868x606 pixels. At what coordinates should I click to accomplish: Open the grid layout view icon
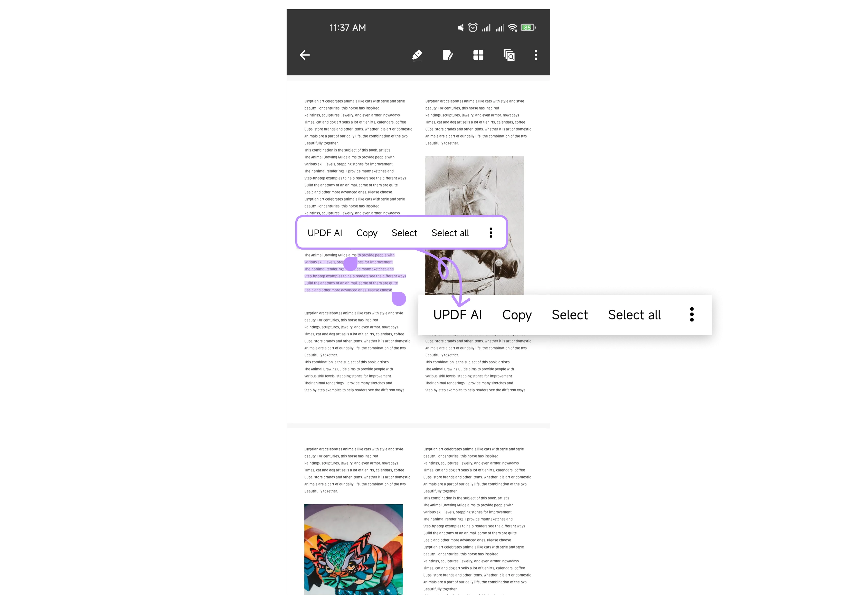tap(478, 55)
